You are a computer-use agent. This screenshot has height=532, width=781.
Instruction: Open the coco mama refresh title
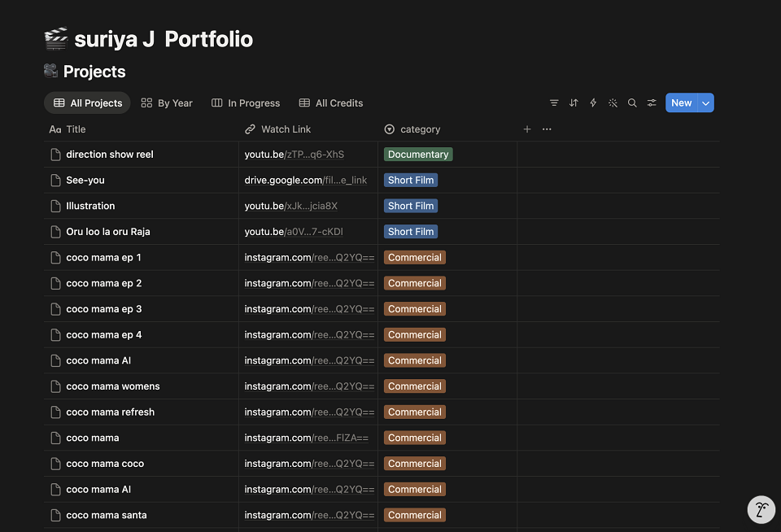pos(110,412)
